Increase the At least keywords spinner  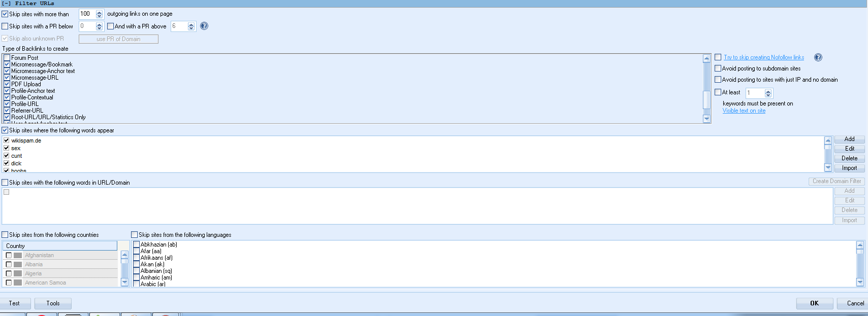pos(768,91)
